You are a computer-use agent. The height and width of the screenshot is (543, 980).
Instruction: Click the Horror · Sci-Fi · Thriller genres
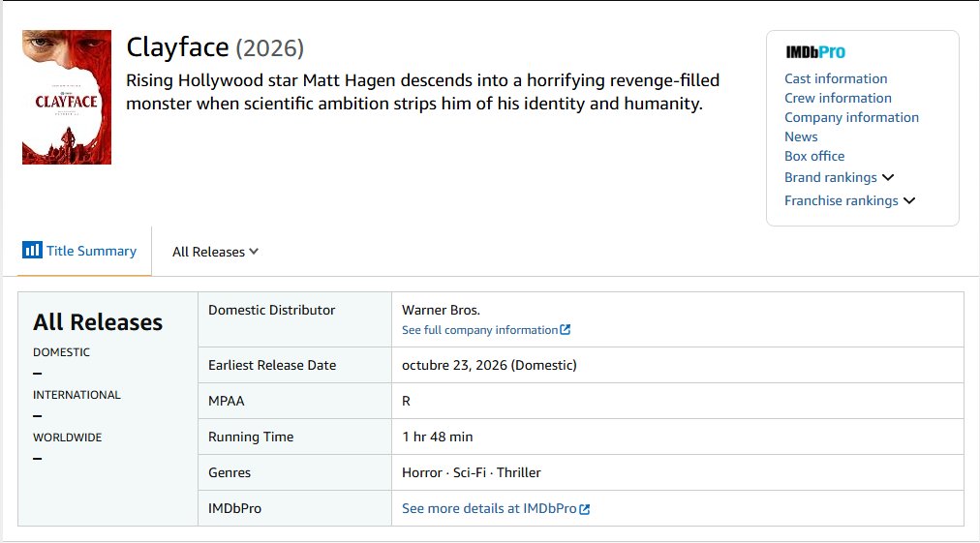coord(472,472)
